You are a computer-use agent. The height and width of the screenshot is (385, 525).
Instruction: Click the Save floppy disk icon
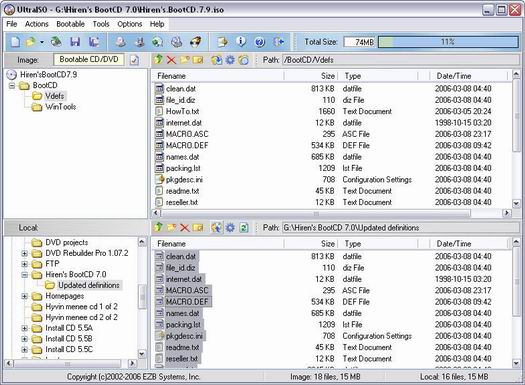coord(75,42)
